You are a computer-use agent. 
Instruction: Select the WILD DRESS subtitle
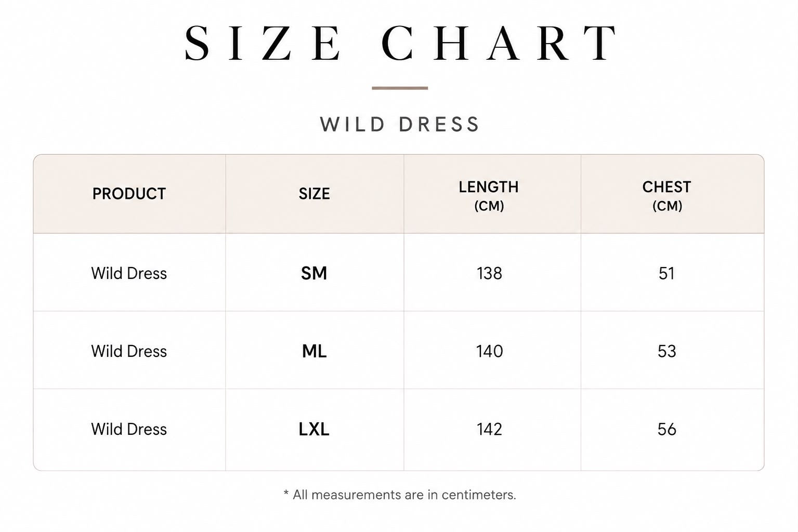point(400,125)
